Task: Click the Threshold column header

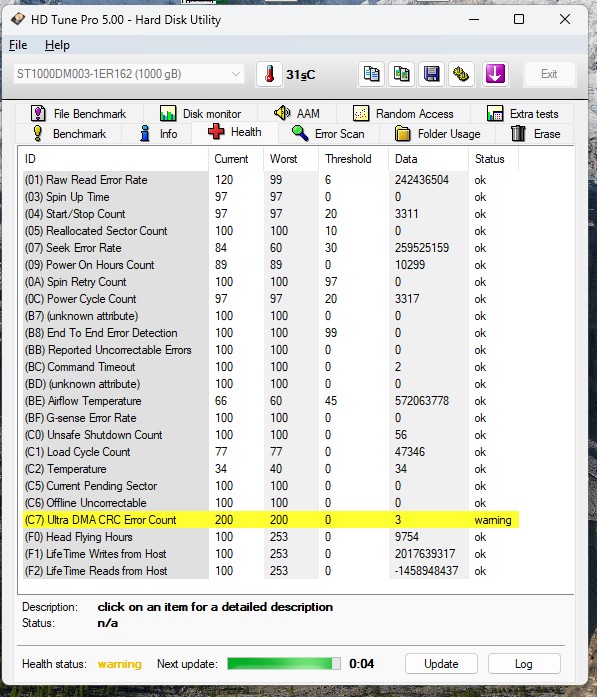Action: tap(353, 159)
